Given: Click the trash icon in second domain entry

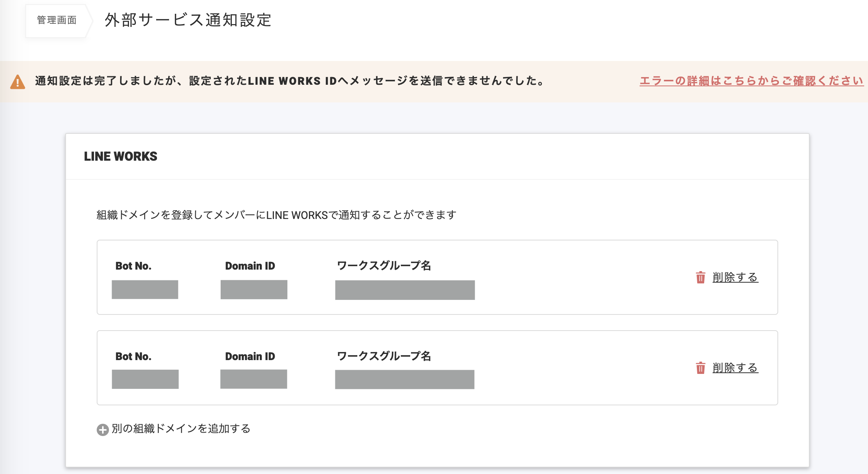Looking at the screenshot, I should (x=700, y=368).
